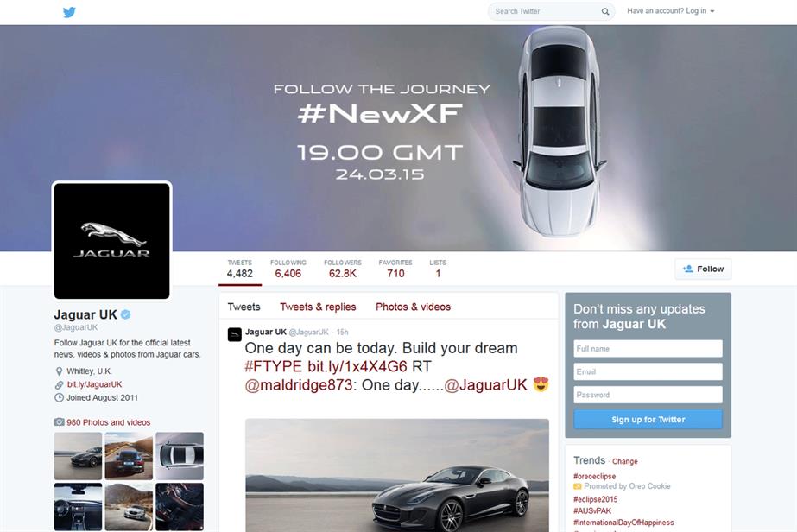Click the Jaguar UK profile name
Screen dimensions: 797x532
85,314
